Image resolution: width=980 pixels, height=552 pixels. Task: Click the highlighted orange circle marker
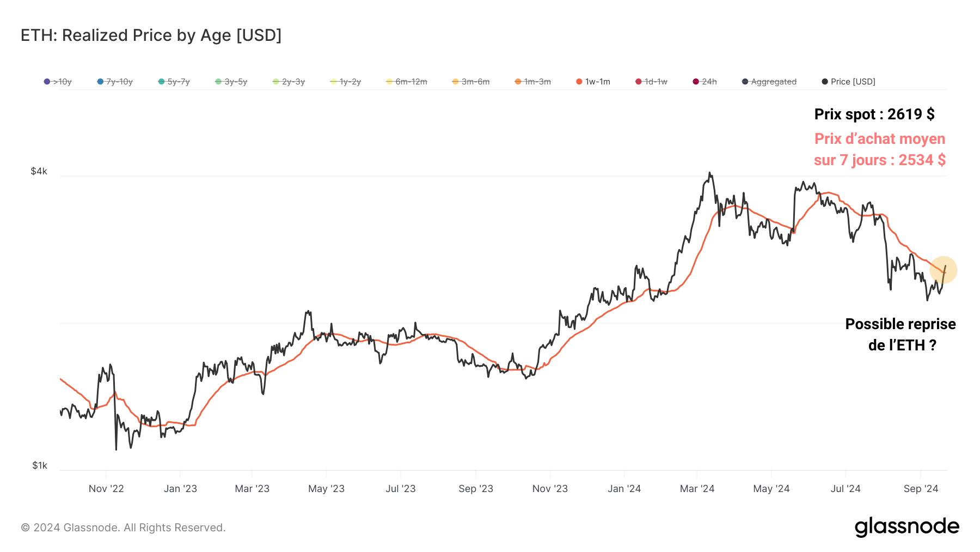pyautogui.click(x=943, y=270)
